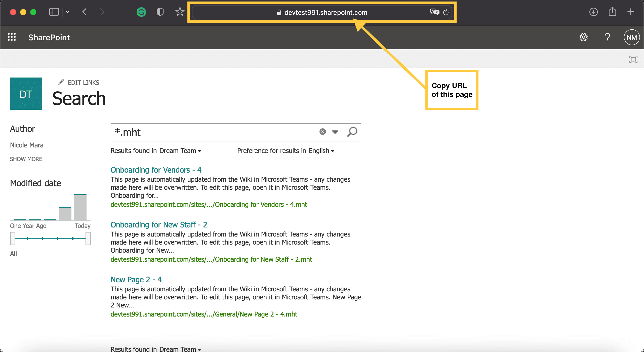The image size is (644, 352).
Task: Open Onboarding for Vendors - 4 result link
Action: point(156,169)
